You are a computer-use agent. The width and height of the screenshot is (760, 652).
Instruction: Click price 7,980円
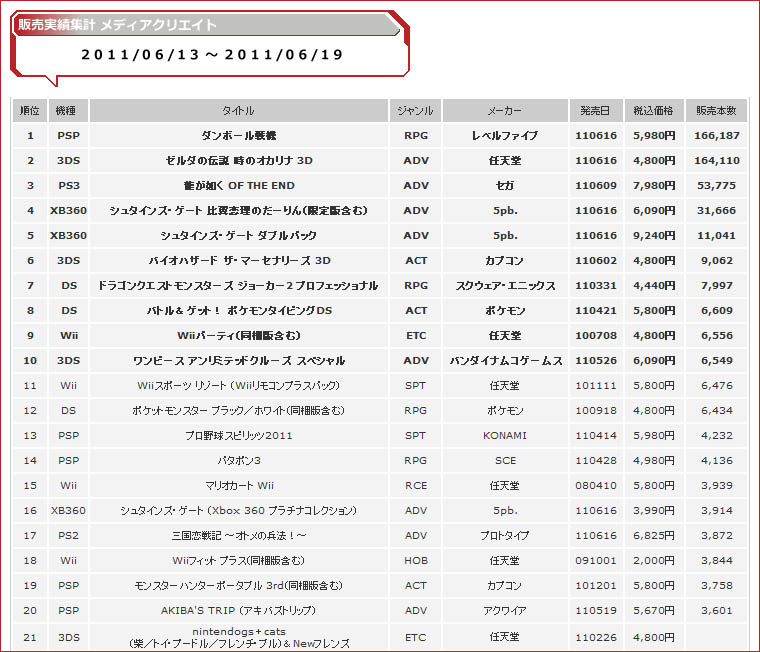pyautogui.click(x=654, y=186)
